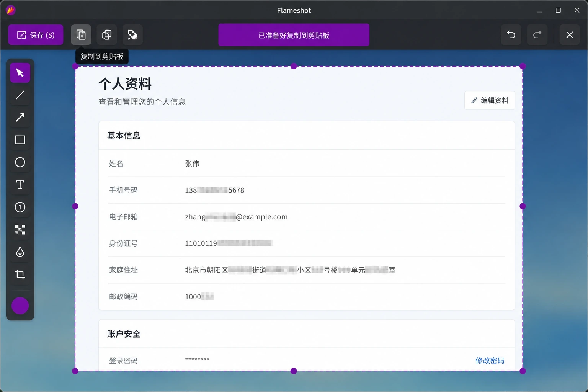Select the Circle tool
The height and width of the screenshot is (392, 588).
20,162
